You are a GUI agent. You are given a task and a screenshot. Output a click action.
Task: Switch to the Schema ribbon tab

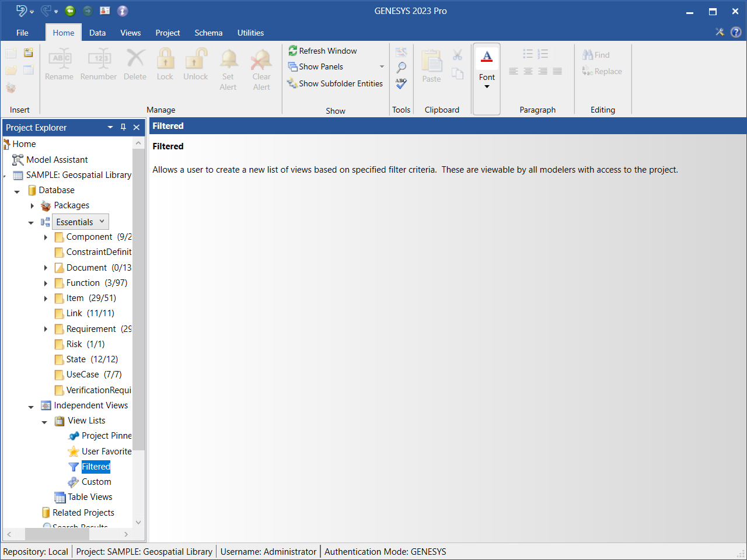click(x=208, y=33)
